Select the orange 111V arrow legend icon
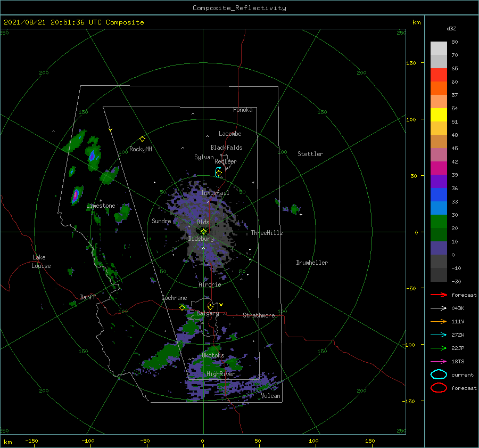 click(x=439, y=321)
